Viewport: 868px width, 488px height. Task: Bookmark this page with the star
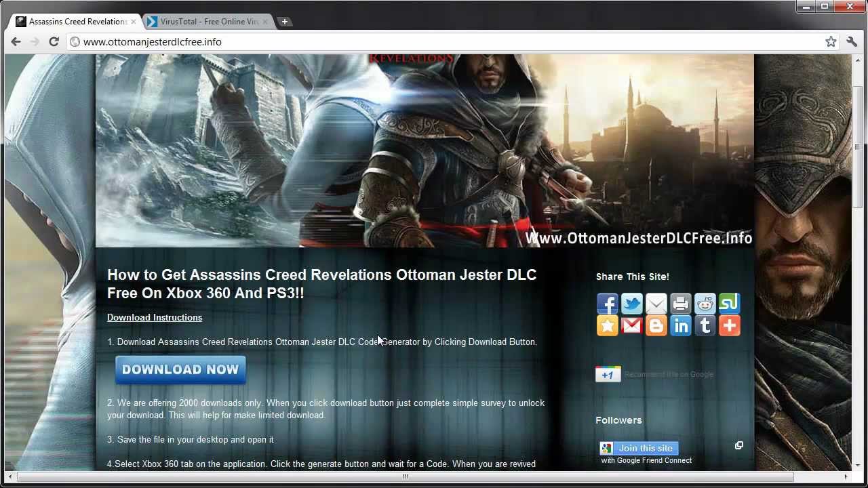(831, 41)
